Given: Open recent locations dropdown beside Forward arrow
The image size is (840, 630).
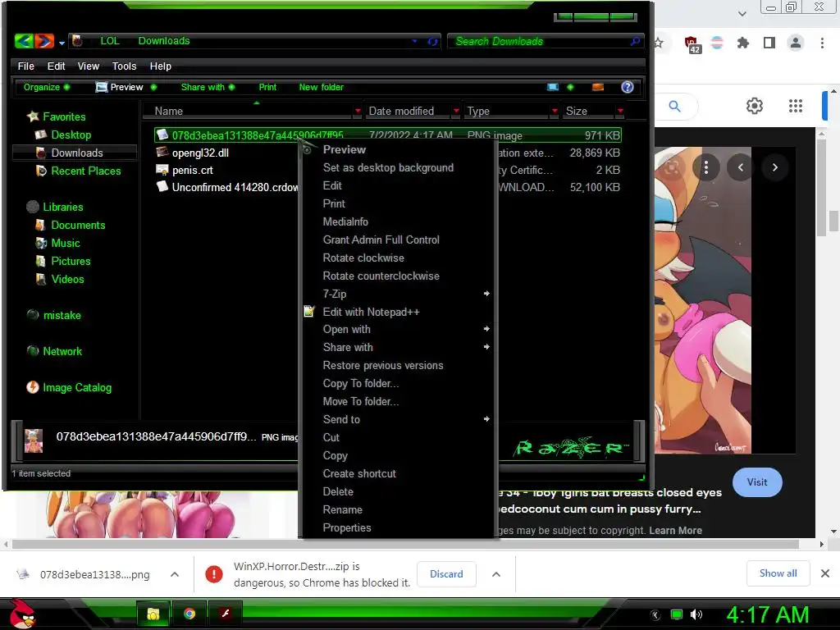Looking at the screenshot, I should click(62, 43).
